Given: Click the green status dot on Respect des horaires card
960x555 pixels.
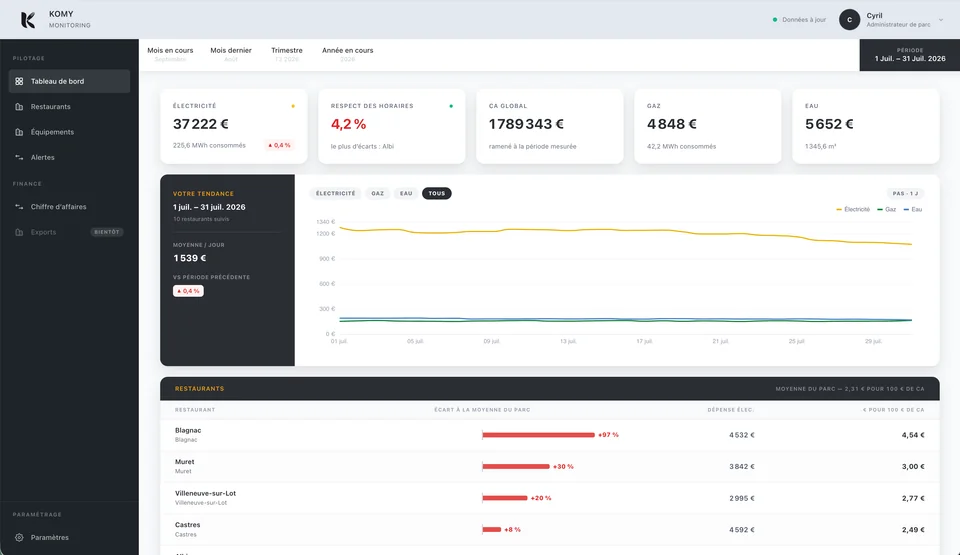Looking at the screenshot, I should click(x=451, y=106).
